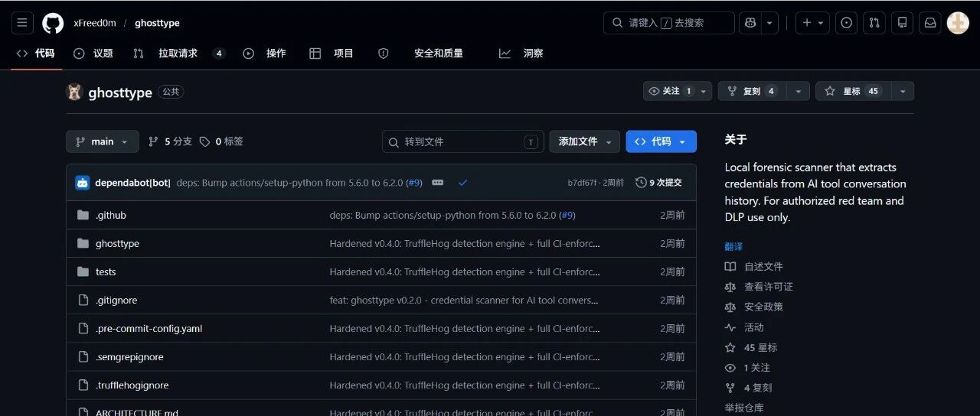Click the 关注 watch button

pos(670,91)
